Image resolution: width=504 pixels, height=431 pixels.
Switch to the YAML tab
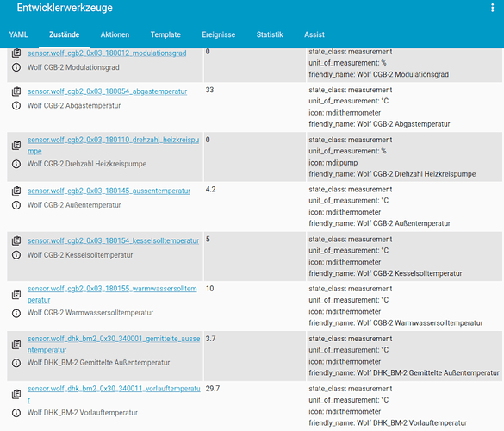(x=18, y=34)
